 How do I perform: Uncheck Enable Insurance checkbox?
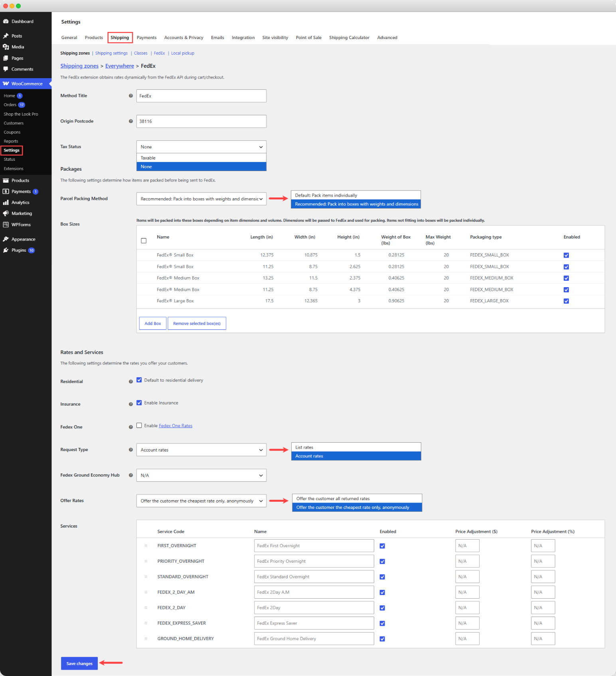click(x=139, y=403)
